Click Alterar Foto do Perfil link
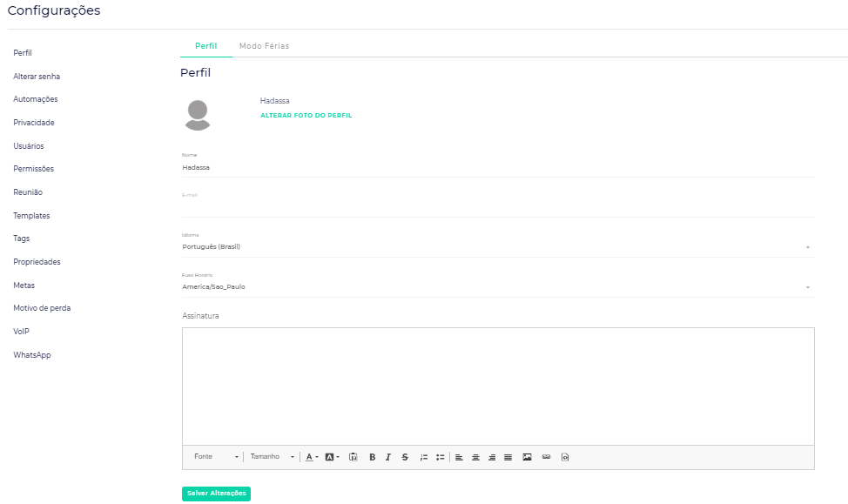 306,116
